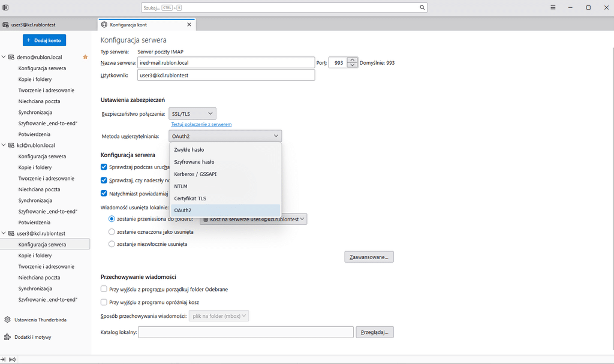Open the 'Kosz na serwerze' folder dropdown
This screenshot has width=614, height=364.
coord(254,219)
